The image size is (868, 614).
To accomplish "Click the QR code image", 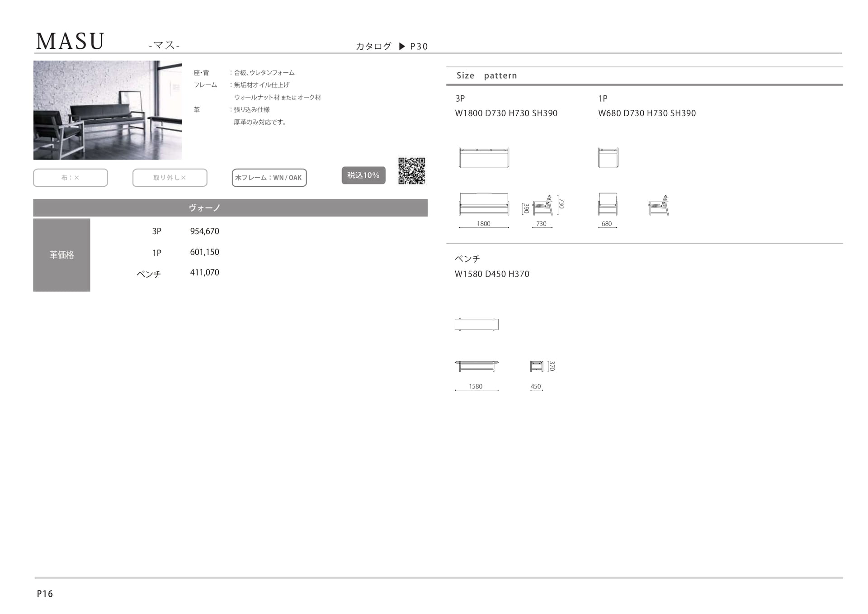I will (x=411, y=171).
